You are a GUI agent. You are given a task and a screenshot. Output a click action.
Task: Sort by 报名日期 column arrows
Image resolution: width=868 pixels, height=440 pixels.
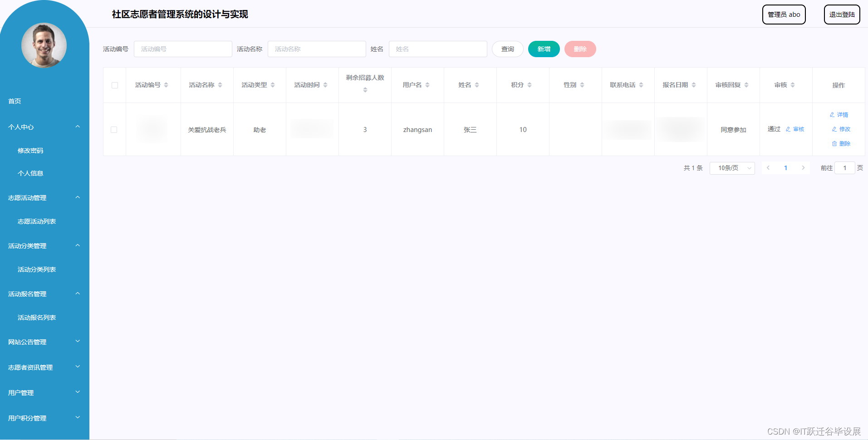click(694, 85)
